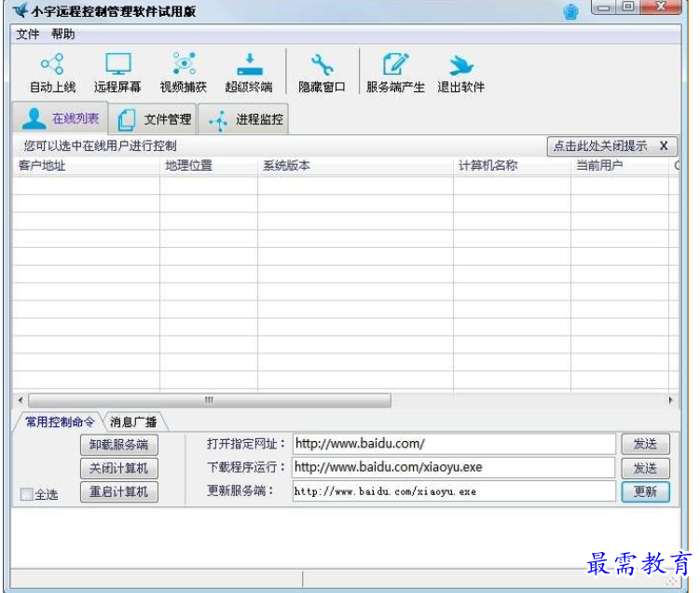700x593 pixels.
Task: Sort by 地理位置 column header
Action: [209, 166]
